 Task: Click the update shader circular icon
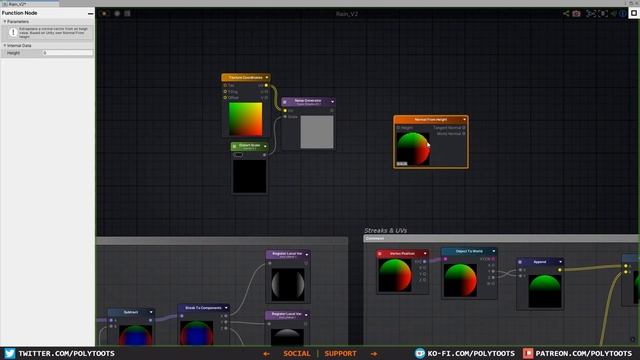click(x=117, y=13)
